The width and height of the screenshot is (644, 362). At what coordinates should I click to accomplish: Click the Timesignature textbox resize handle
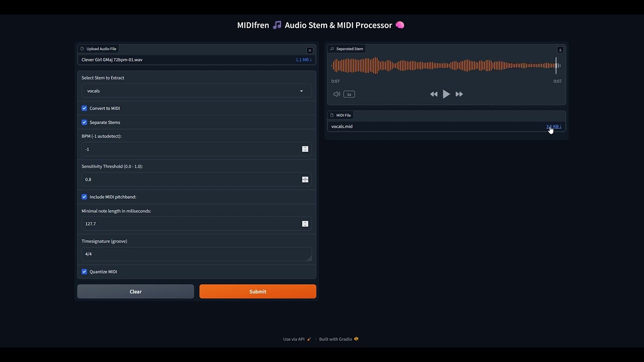(309, 258)
